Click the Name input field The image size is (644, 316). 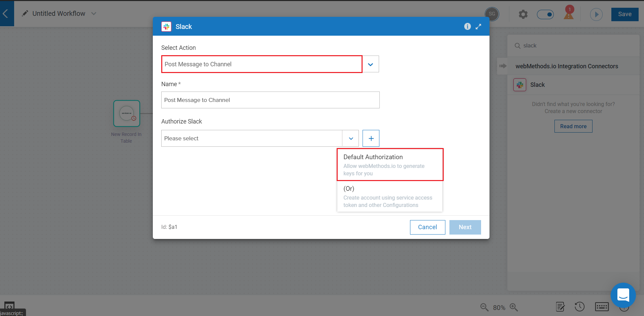[270, 100]
